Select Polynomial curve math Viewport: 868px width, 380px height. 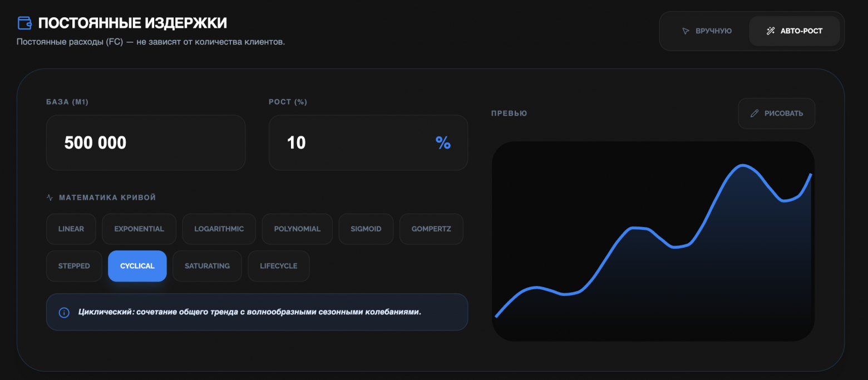coord(297,229)
